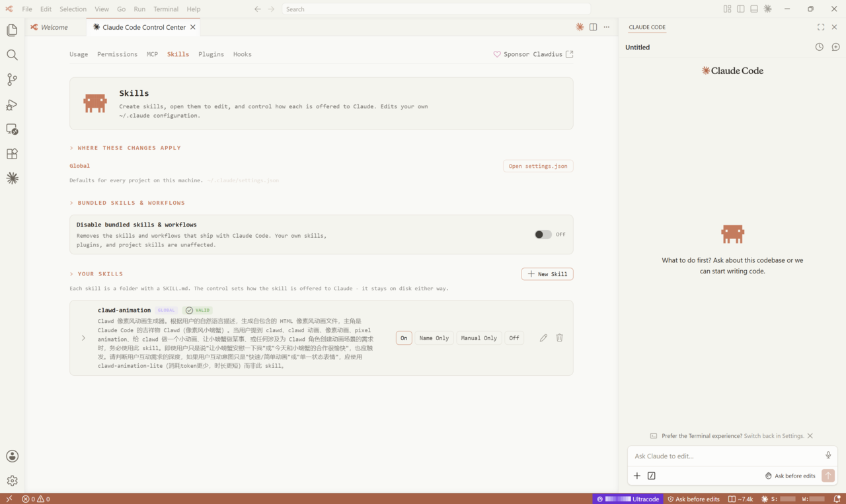Open notifications bell in status bar
Screen dimensions: 846x504
point(837,499)
